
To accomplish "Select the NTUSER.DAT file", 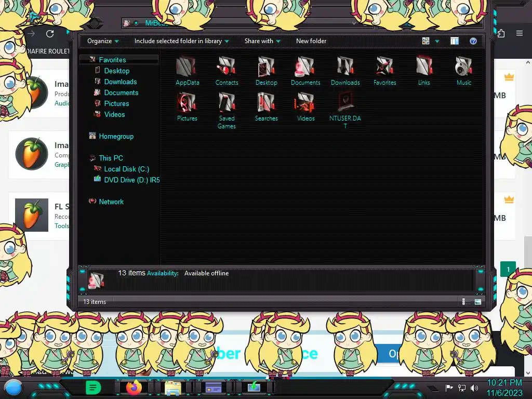I will (x=345, y=111).
